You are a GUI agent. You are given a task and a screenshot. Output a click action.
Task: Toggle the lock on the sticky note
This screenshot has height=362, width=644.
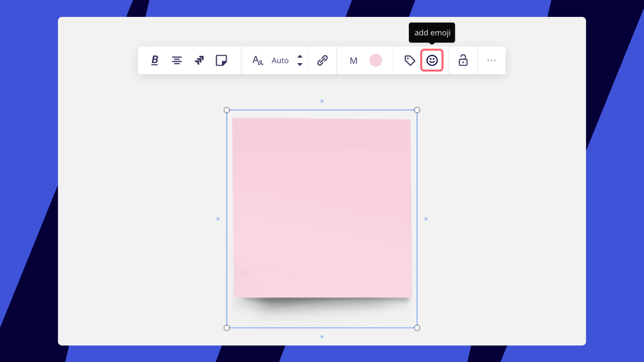coord(463,60)
